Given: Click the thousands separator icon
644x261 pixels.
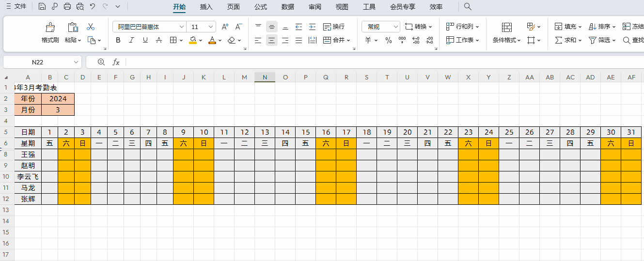Looking at the screenshot, I should (x=402, y=40).
